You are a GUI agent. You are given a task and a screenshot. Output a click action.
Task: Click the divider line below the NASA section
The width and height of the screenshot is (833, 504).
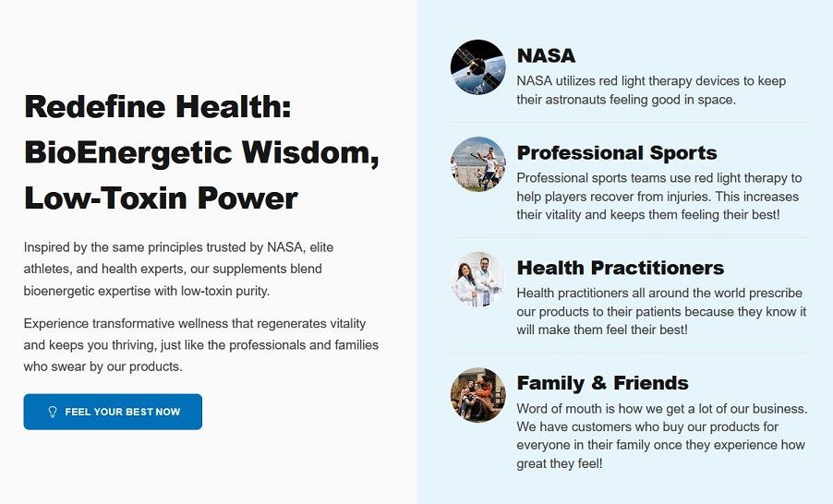point(630,122)
